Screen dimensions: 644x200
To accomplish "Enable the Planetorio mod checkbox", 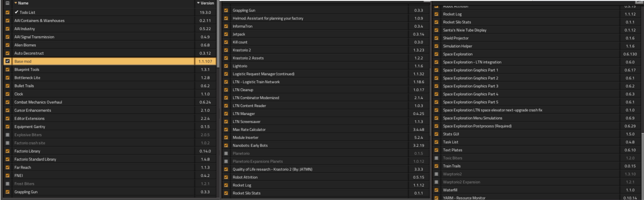I will click(226, 153).
